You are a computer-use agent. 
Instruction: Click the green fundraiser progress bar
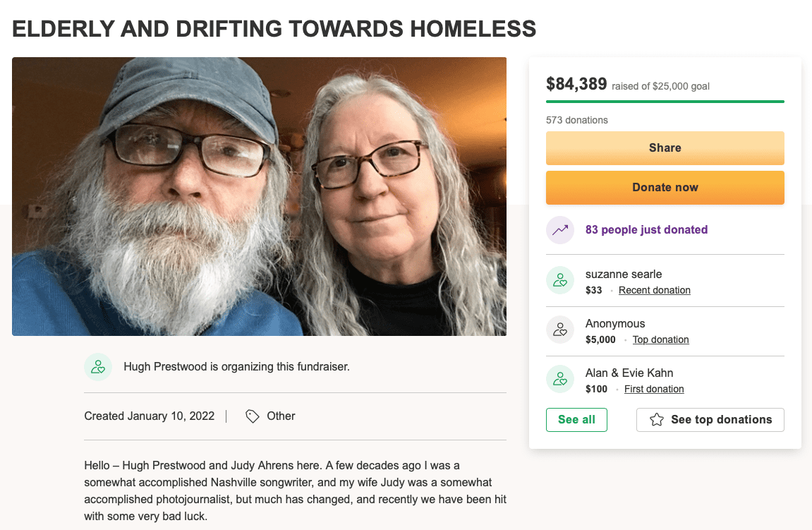[x=665, y=101]
